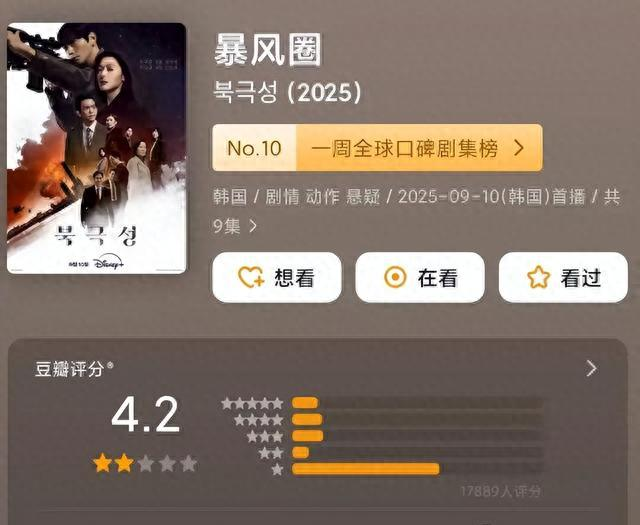Tap the one-star row icon

point(277,469)
